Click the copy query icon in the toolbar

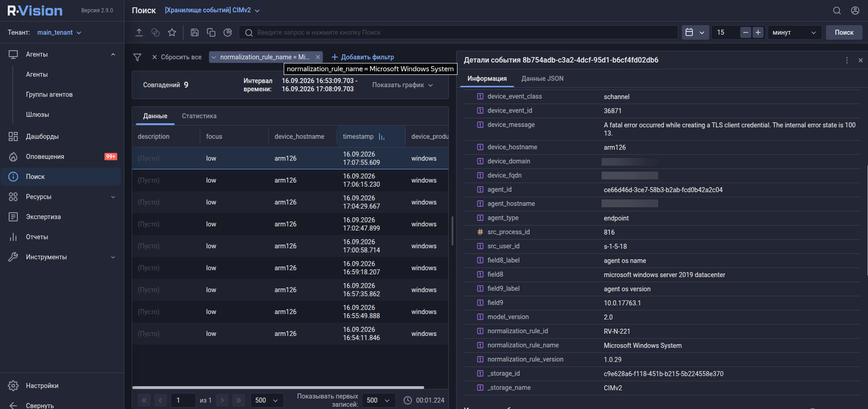(211, 32)
